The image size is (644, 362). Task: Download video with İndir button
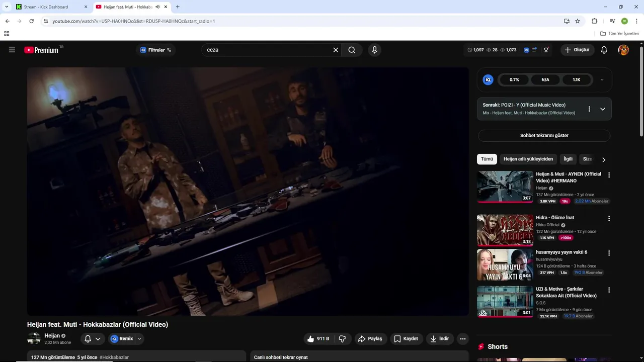coord(439,338)
